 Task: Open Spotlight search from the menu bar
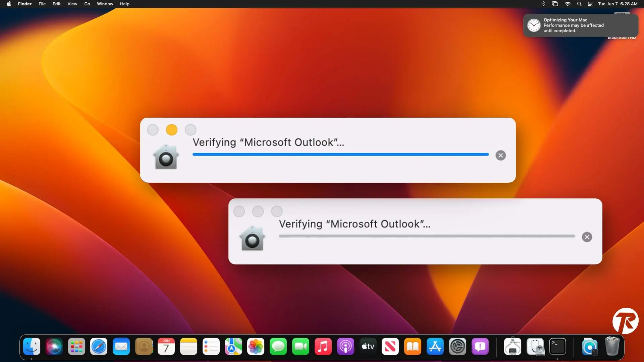pyautogui.click(x=579, y=4)
